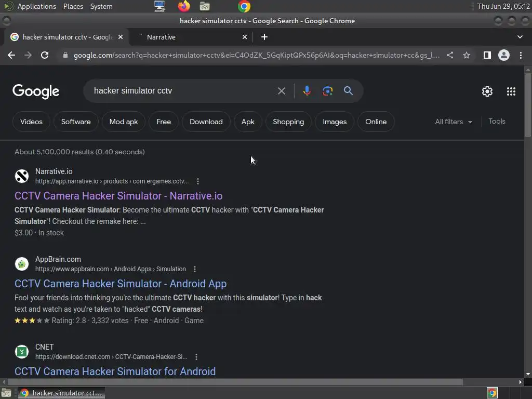Open the Chrome profile avatar
This screenshot has height=399, width=532.
coord(504,55)
